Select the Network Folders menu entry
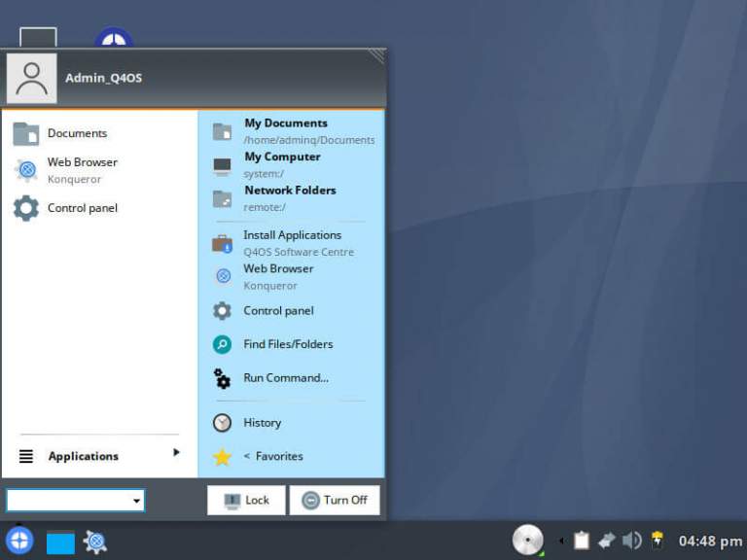The height and width of the screenshot is (560, 747). tap(291, 198)
